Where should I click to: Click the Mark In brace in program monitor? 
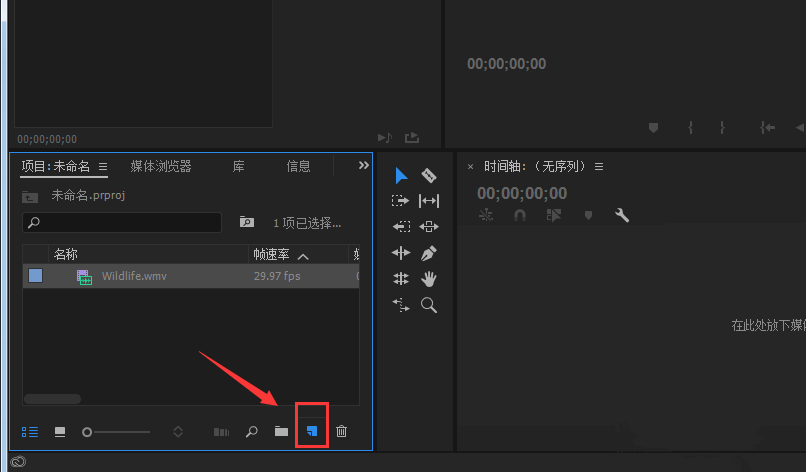coord(690,128)
